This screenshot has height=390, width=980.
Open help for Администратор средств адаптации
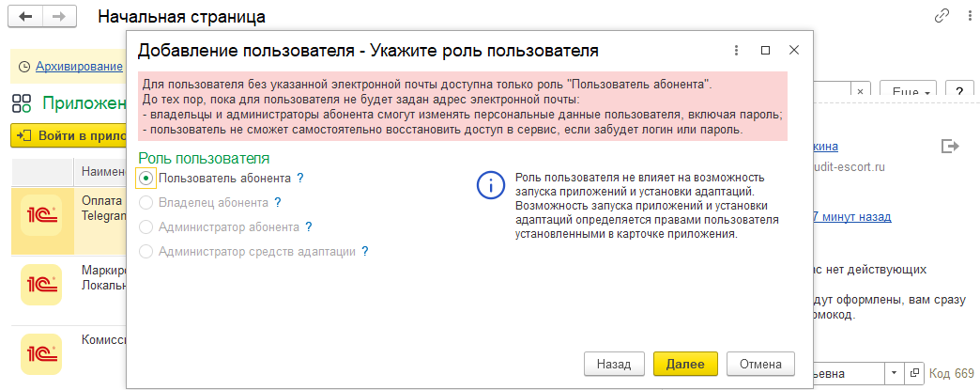click(x=365, y=251)
